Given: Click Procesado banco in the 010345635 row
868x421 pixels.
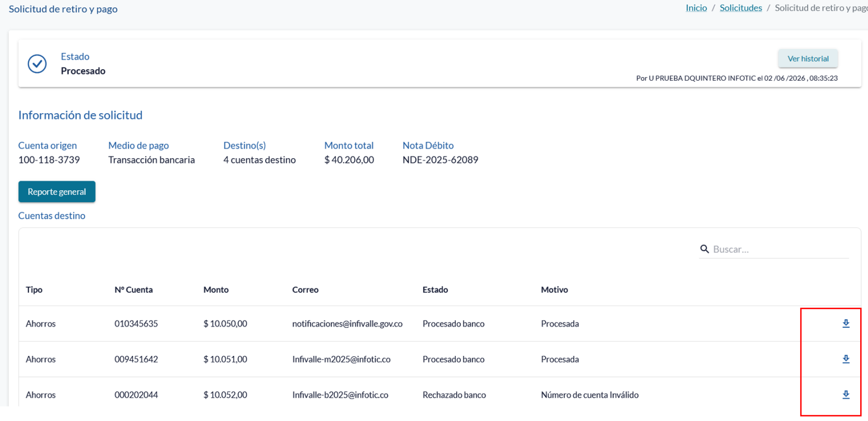Looking at the screenshot, I should pyautogui.click(x=454, y=324).
